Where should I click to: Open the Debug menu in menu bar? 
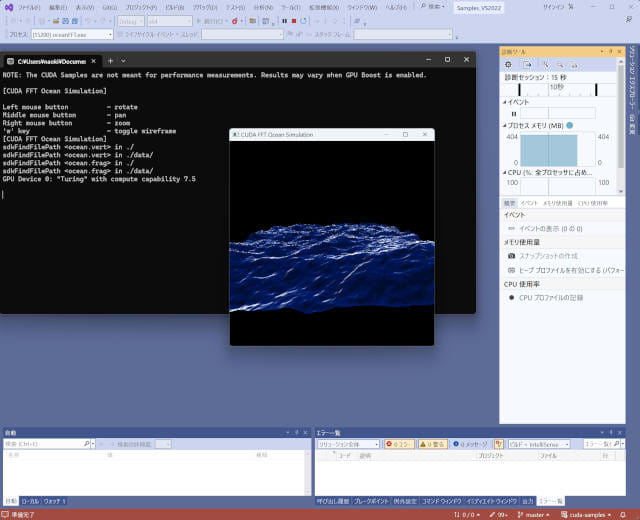204,6
